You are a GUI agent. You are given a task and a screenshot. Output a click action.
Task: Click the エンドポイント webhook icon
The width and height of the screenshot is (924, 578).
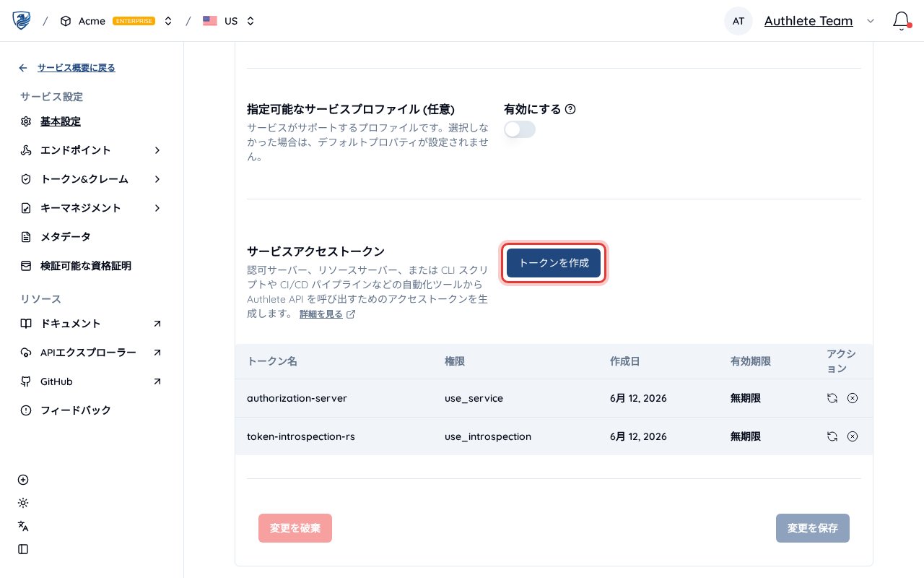(x=26, y=150)
